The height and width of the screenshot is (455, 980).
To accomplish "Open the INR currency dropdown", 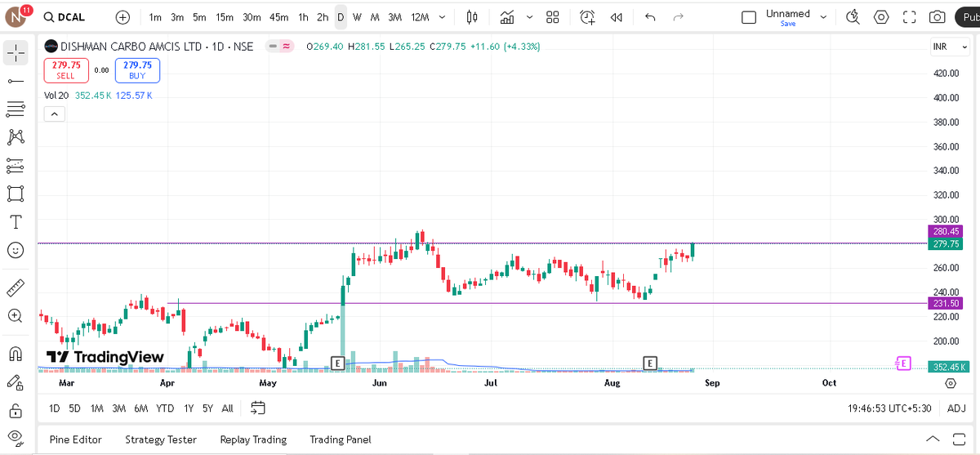I will click(x=950, y=47).
